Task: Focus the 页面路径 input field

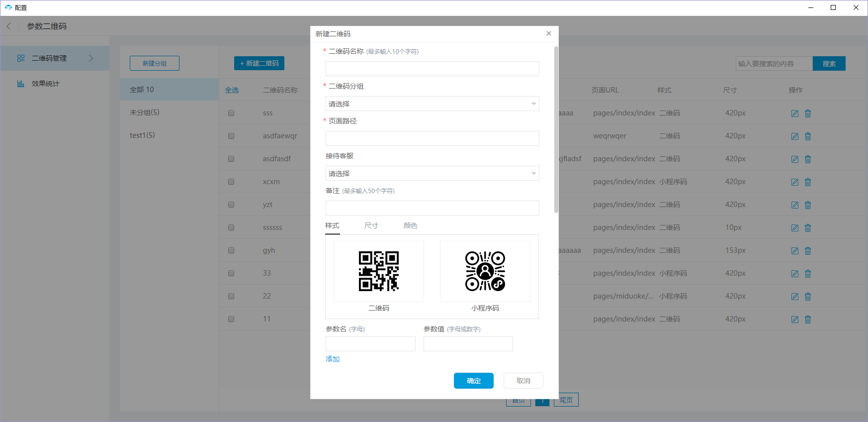Action: tap(433, 138)
